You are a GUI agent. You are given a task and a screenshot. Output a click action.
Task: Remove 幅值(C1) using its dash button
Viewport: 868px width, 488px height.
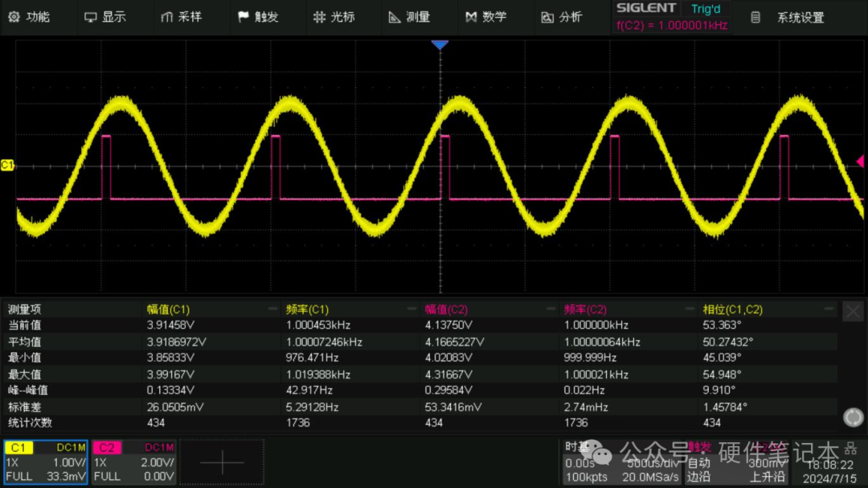pyautogui.click(x=272, y=309)
